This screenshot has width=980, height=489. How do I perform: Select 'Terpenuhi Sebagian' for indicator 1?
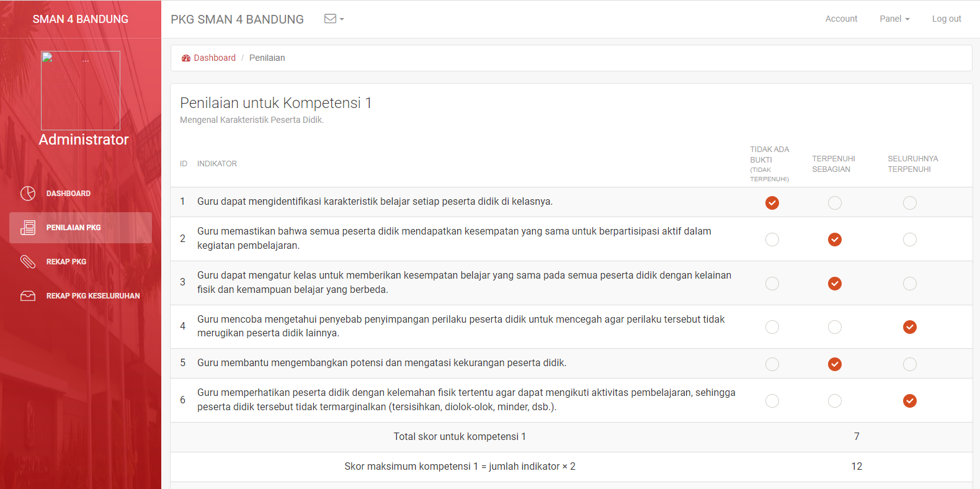[835, 203]
